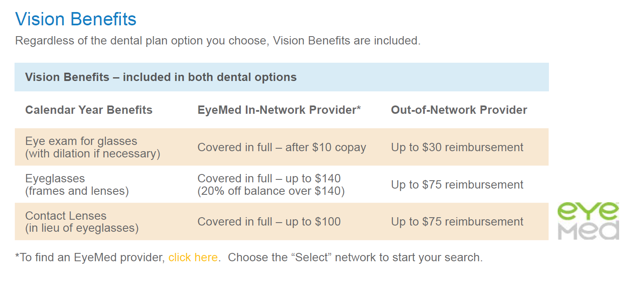Click the 'Up to $30 reimbursement' cell

point(457,147)
